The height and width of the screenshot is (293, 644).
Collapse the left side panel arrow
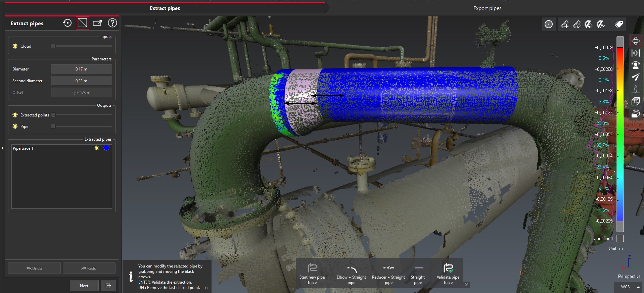[3, 148]
